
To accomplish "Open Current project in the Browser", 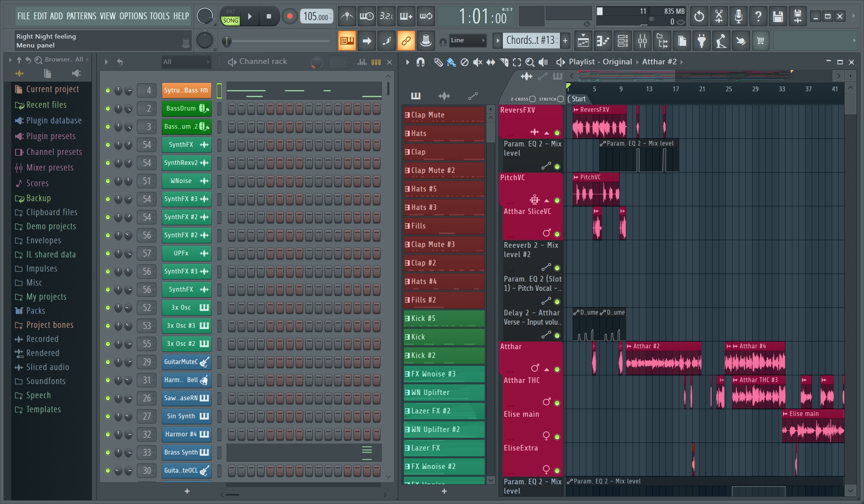I will tap(52, 89).
